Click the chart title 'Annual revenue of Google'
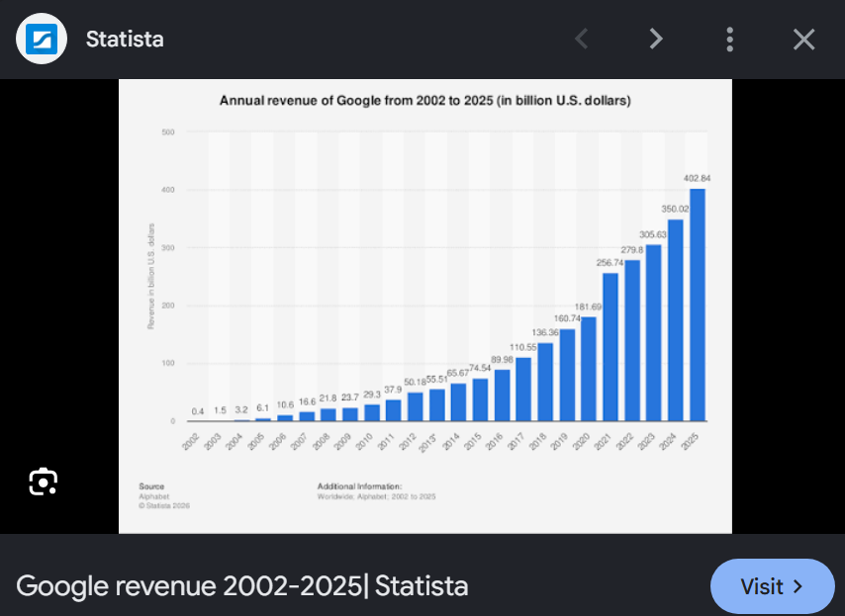Viewport: 845px width, 616px height. pos(425,101)
